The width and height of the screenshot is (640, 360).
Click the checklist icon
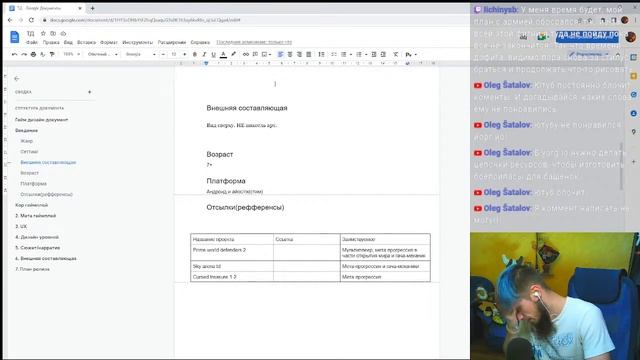pos(333,54)
